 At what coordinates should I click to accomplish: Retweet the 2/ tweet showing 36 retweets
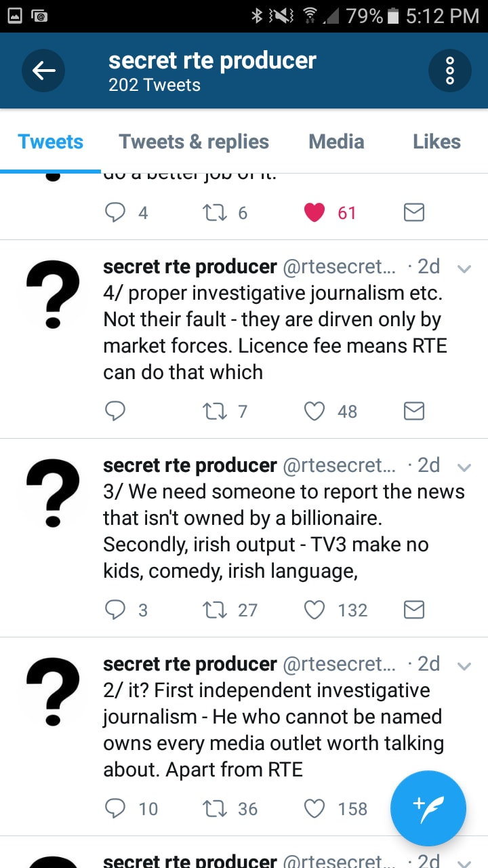click(215, 808)
